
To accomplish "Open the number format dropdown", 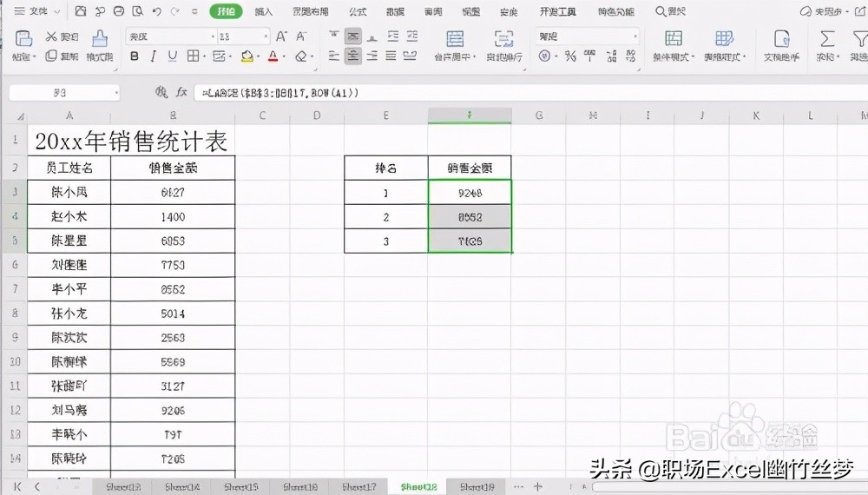I will pyautogui.click(x=635, y=37).
